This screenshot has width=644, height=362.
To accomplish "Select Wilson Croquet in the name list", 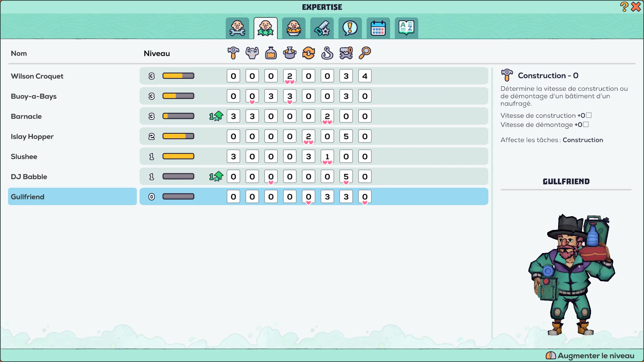I will click(37, 76).
